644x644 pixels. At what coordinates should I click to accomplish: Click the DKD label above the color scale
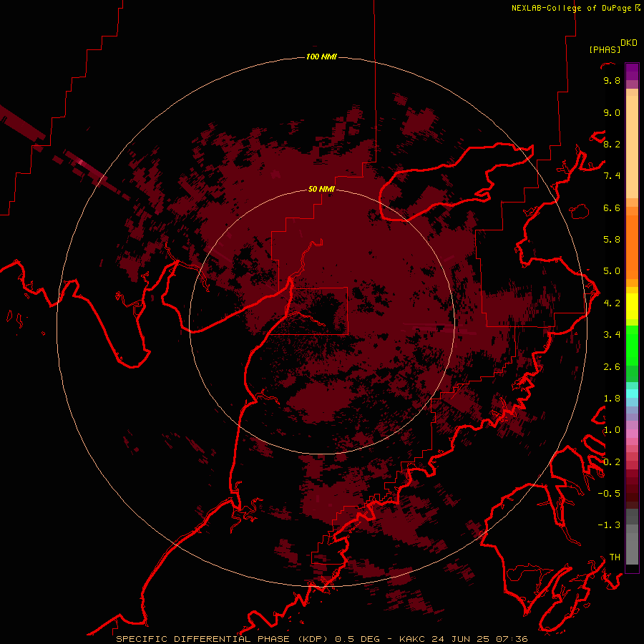628,43
